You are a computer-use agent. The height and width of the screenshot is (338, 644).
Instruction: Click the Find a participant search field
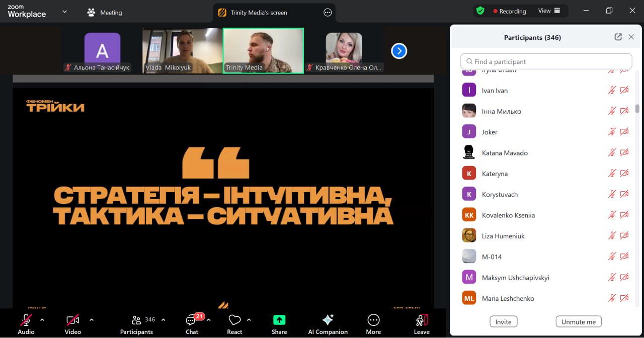546,61
